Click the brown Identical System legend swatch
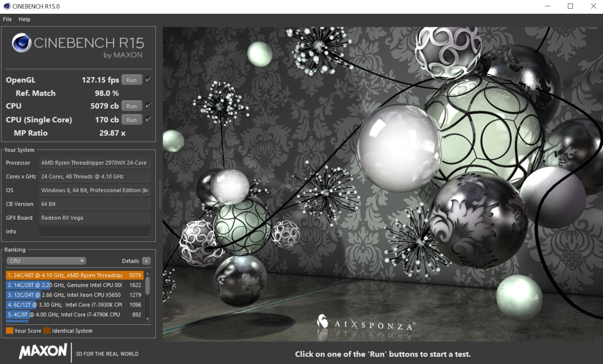 (x=47, y=330)
